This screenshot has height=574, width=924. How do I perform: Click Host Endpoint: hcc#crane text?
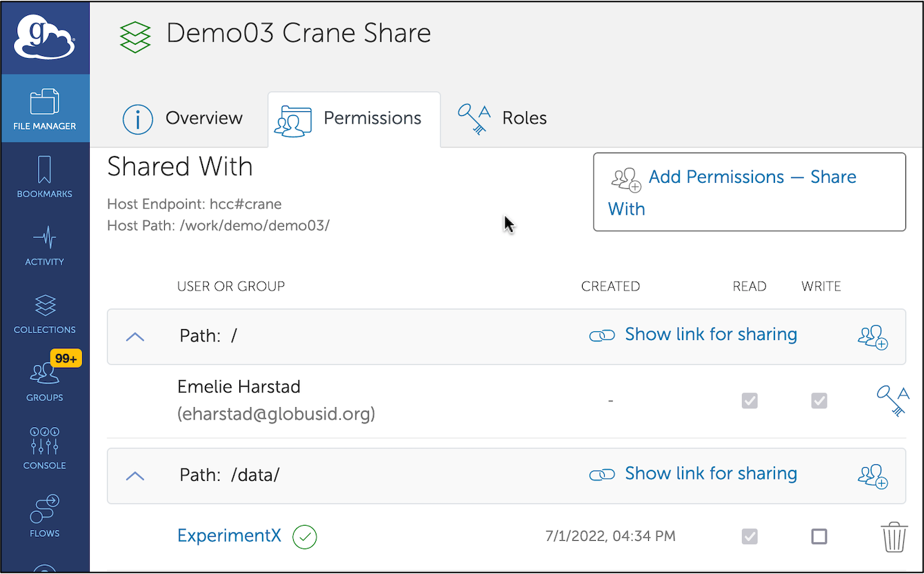pos(194,204)
